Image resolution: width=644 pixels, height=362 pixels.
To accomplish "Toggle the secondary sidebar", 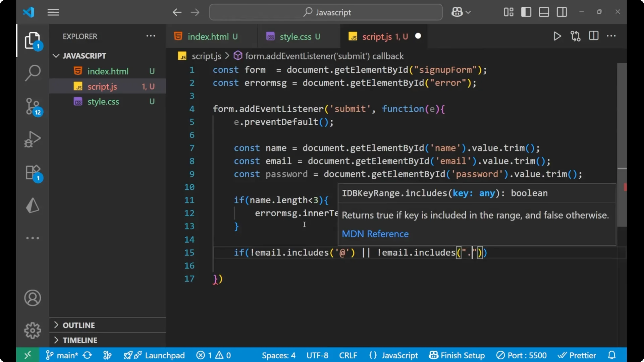I will (561, 12).
